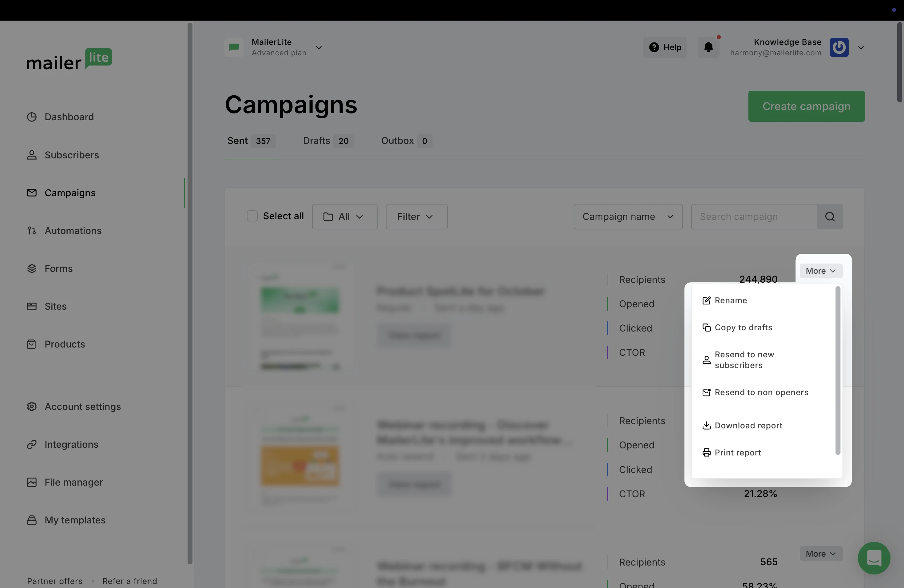This screenshot has width=904, height=588.
Task: Click the notification bell icon
Action: point(708,47)
